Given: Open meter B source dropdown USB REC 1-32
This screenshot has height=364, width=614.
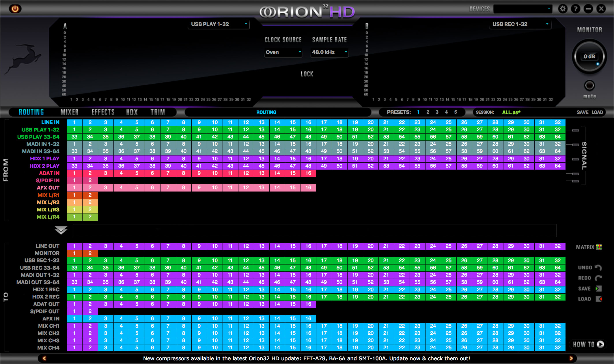Looking at the screenshot, I should pyautogui.click(x=520, y=24).
